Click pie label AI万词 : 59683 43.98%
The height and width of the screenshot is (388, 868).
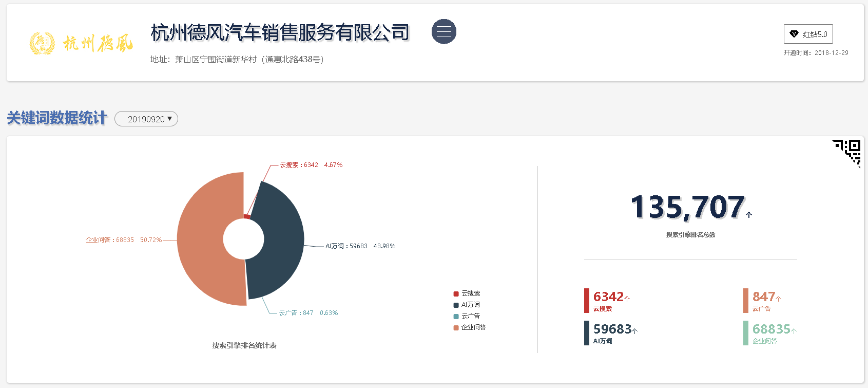[x=360, y=246]
